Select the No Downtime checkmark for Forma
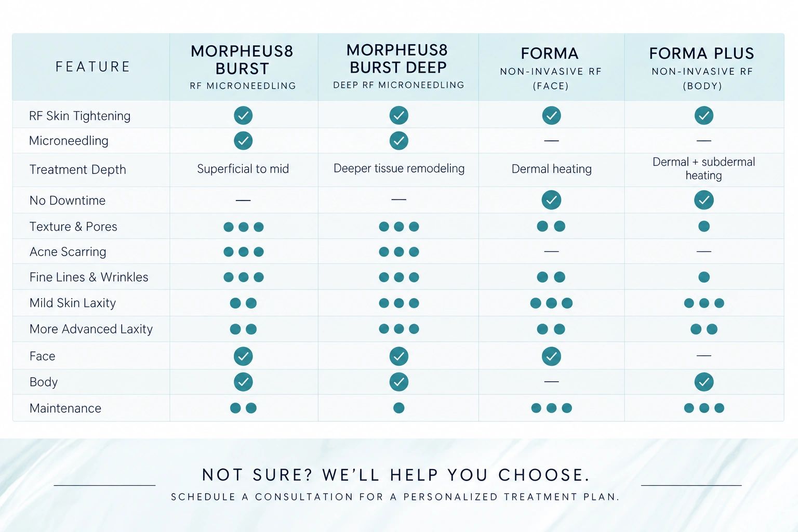This screenshot has height=532, width=798. 551,200
